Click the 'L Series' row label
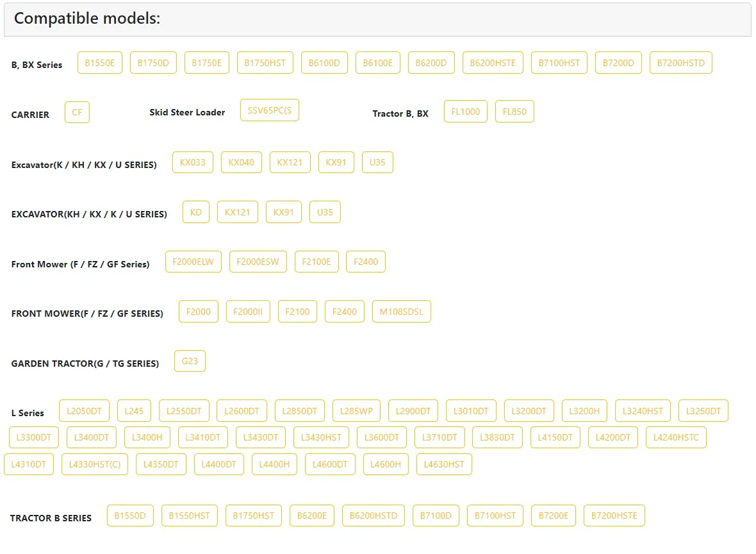The height and width of the screenshot is (554, 756). (28, 413)
